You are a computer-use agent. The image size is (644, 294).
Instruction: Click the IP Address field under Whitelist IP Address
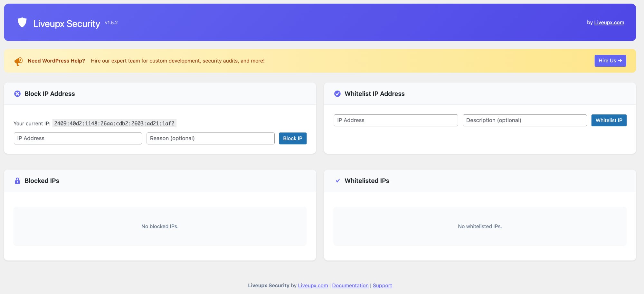click(396, 120)
